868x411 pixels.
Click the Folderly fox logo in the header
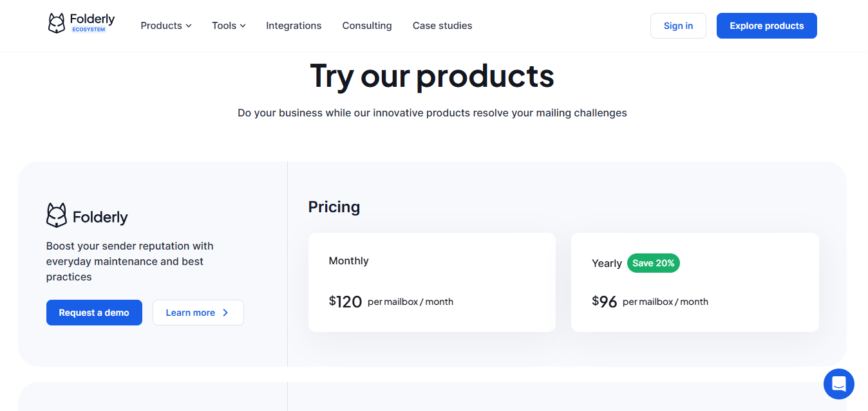point(57,22)
